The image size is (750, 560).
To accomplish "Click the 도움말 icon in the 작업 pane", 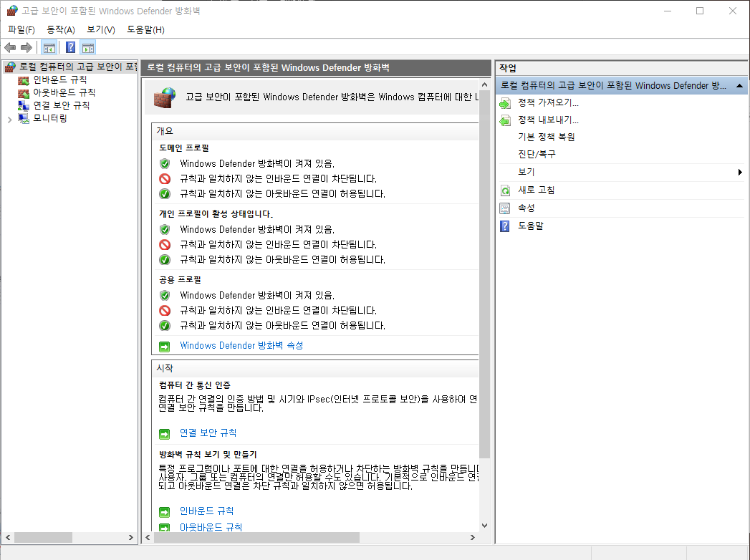I will click(x=504, y=225).
